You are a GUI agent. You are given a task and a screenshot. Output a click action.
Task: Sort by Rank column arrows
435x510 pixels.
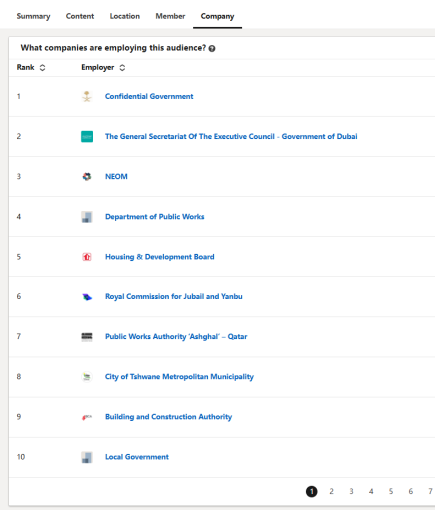pos(42,68)
